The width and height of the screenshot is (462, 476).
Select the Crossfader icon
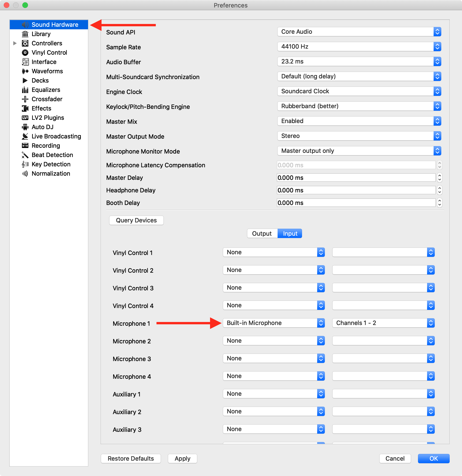pyautogui.click(x=25, y=99)
